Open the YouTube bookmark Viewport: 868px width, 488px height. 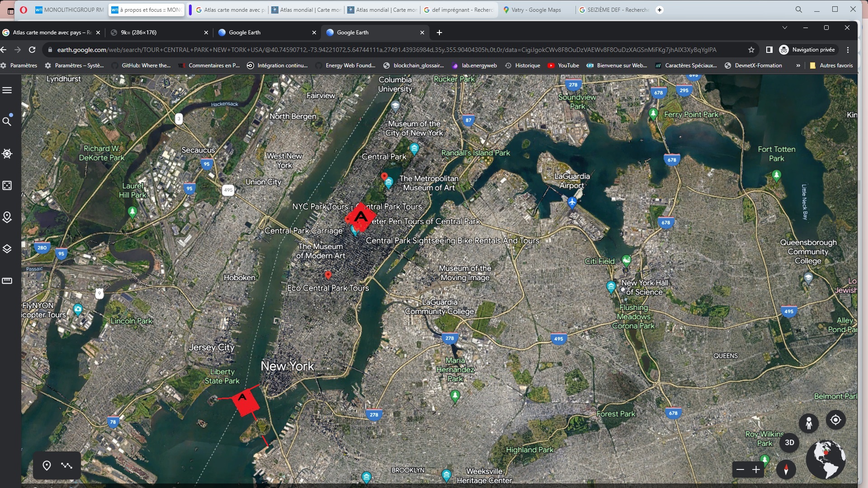(x=563, y=66)
